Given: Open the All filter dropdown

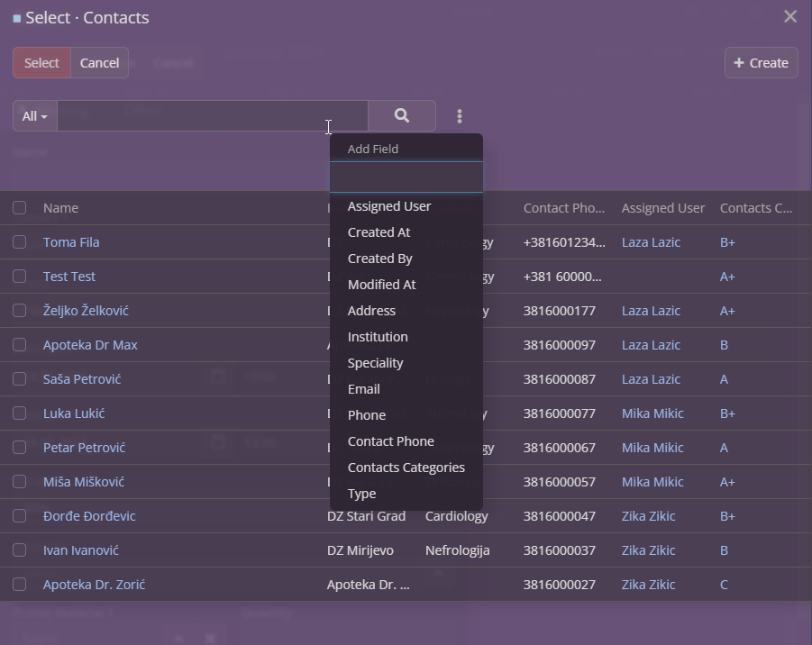Looking at the screenshot, I should coord(34,116).
